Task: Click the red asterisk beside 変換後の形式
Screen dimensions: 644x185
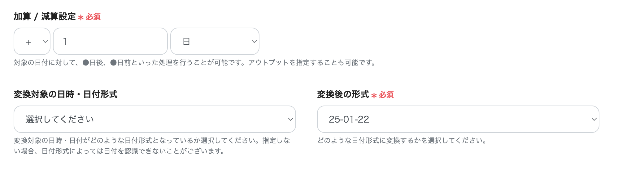Action: tap(374, 95)
